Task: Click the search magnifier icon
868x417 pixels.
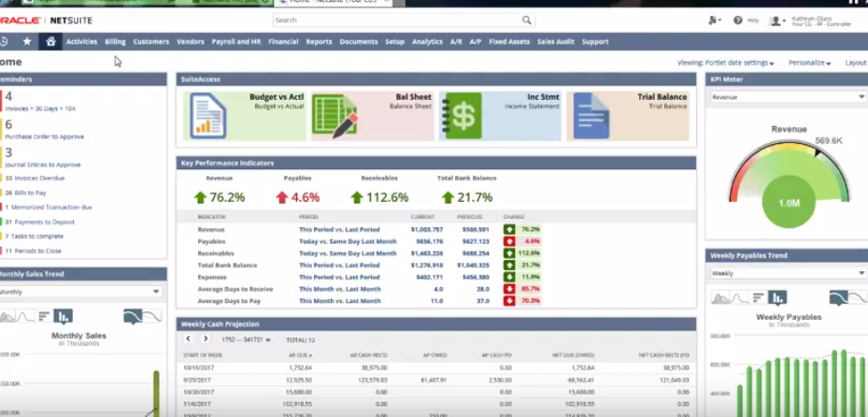Action: click(x=526, y=20)
